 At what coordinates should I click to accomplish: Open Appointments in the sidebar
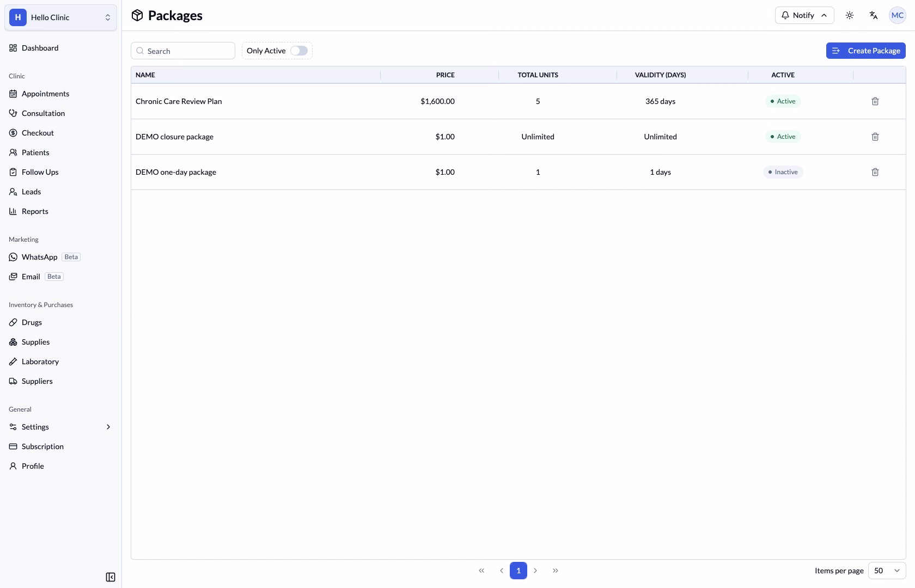(x=60, y=94)
